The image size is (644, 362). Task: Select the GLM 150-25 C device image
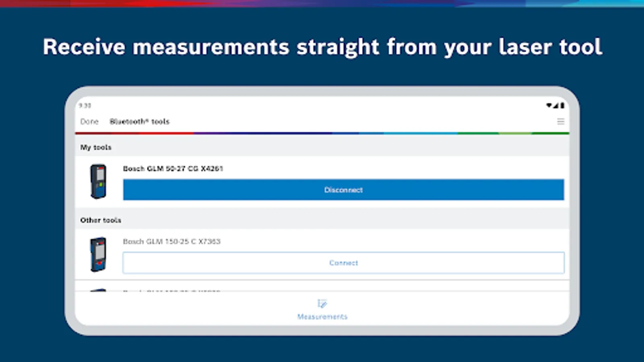coord(98,254)
